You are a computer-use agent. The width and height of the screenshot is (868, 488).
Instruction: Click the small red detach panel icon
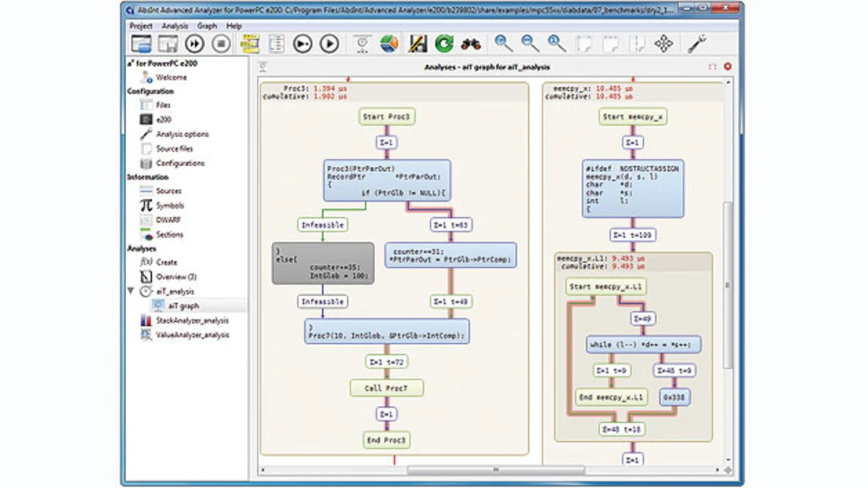point(713,67)
